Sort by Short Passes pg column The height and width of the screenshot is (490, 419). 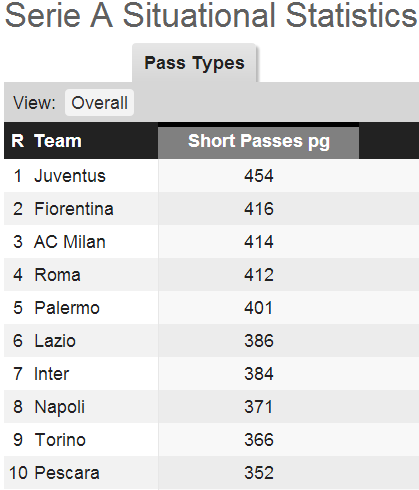(x=259, y=141)
